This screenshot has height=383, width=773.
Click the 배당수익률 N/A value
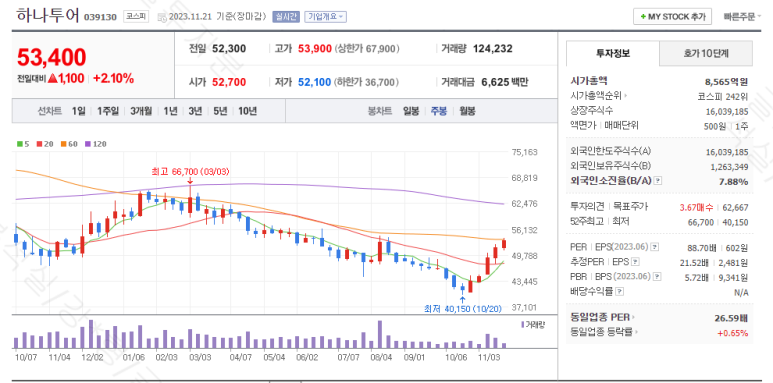click(x=741, y=292)
